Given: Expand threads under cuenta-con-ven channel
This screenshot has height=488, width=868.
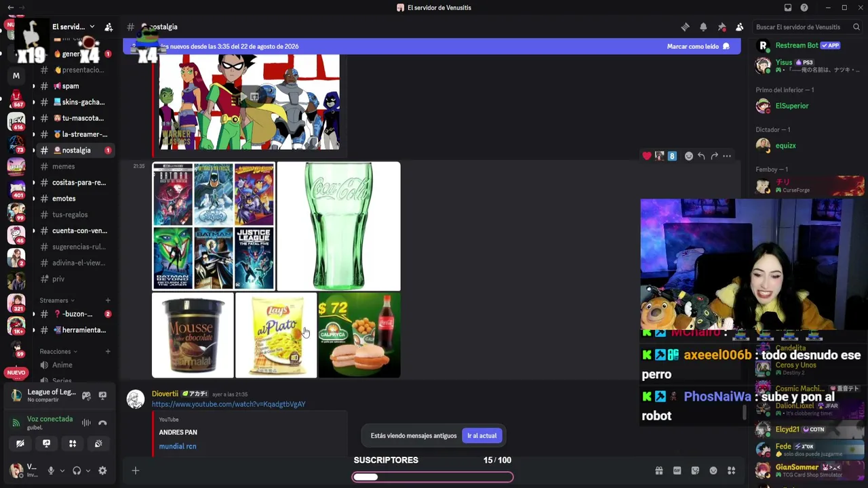Looking at the screenshot, I should click(33, 230).
